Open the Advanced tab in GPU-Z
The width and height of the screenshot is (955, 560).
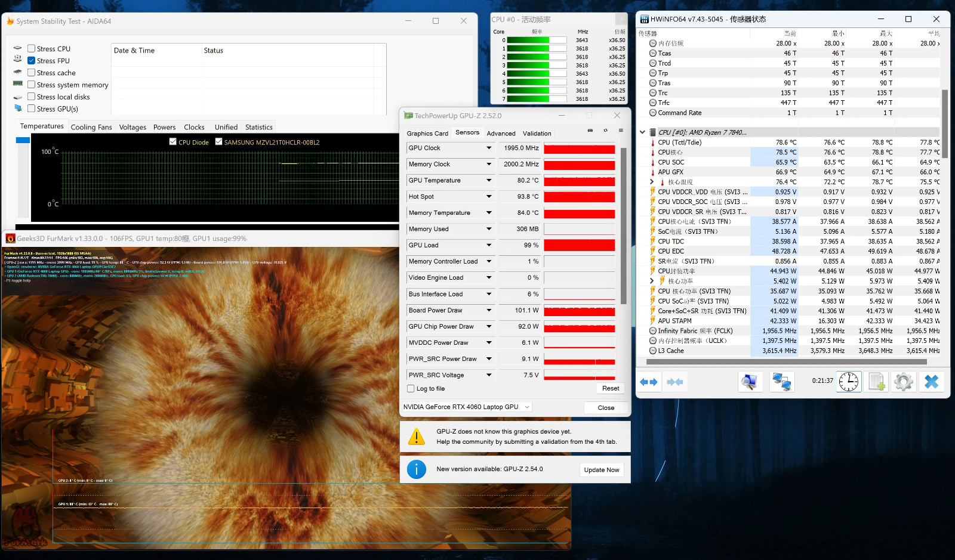pos(501,134)
